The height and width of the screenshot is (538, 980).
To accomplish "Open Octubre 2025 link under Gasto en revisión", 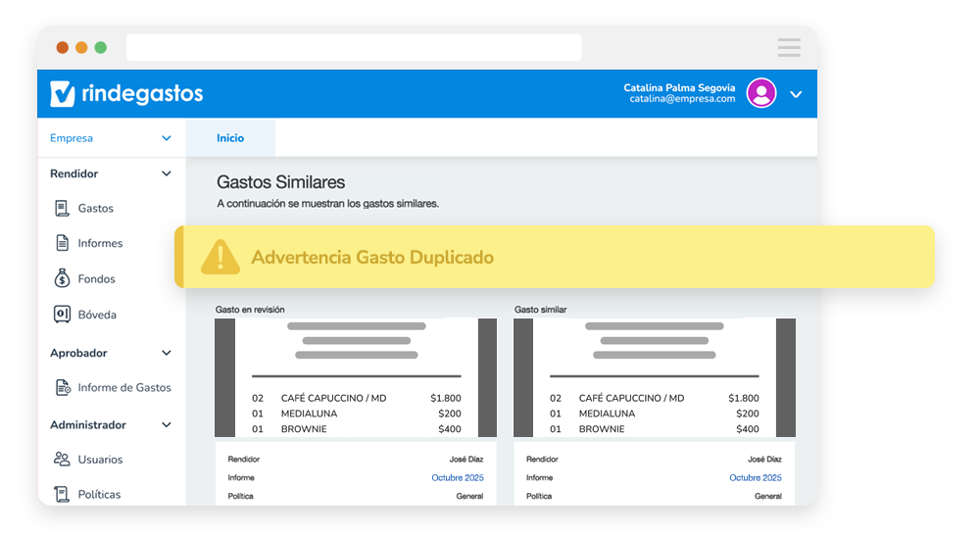I will point(457,477).
